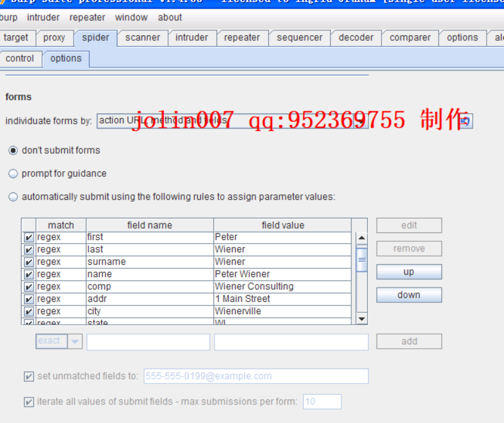Click the edit button

409,225
